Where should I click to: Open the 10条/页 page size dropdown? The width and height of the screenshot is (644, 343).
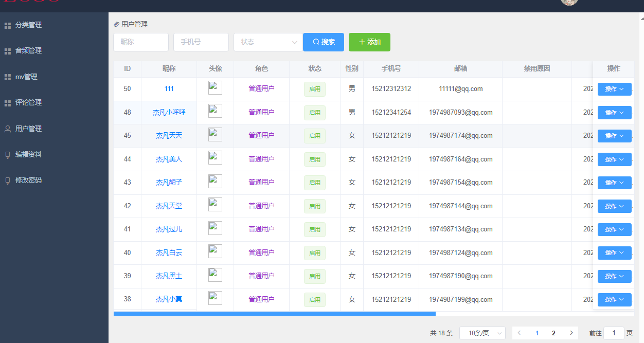[482, 333]
